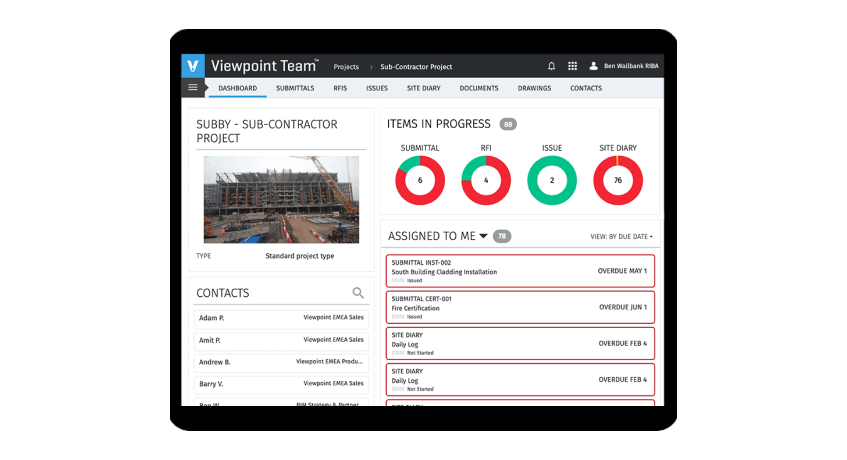The width and height of the screenshot is (847, 460).
Task: Open the construction site project photo
Action: tap(281, 199)
